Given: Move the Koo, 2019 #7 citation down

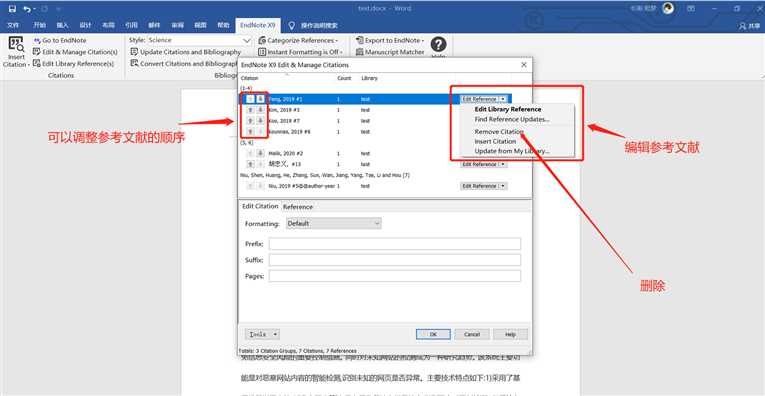Looking at the screenshot, I should tap(260, 120).
